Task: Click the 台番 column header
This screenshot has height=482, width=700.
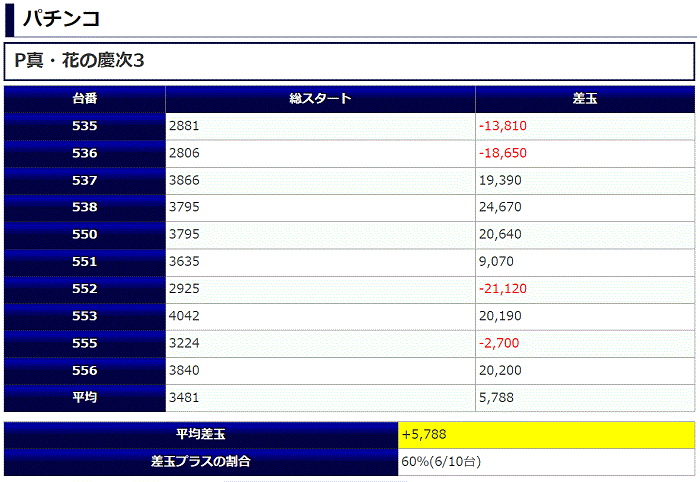Action: point(85,99)
